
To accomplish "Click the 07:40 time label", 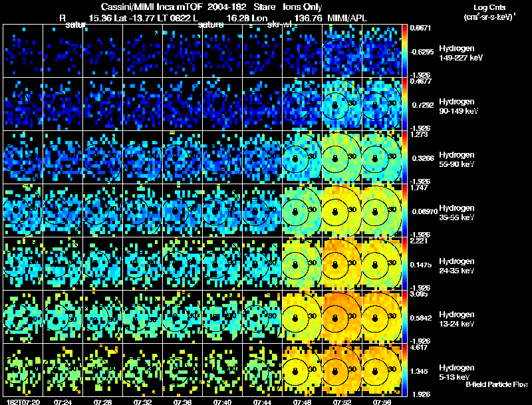I will [222, 402].
